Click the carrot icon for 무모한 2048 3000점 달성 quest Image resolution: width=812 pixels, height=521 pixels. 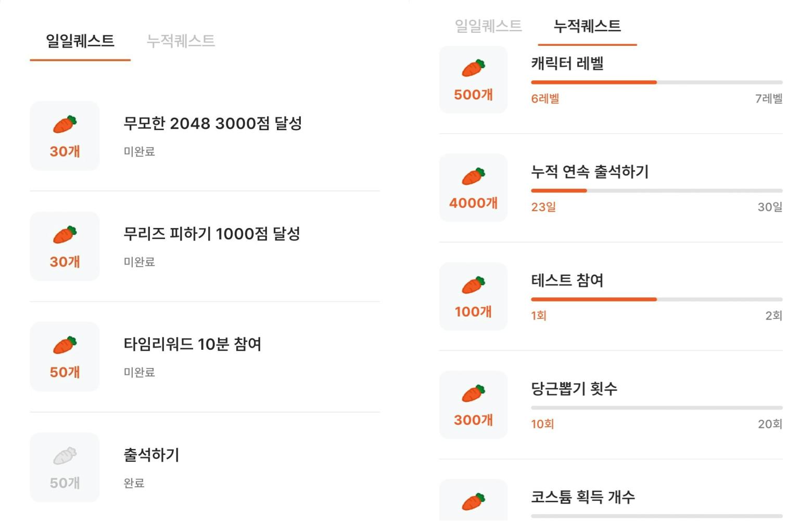65,135
